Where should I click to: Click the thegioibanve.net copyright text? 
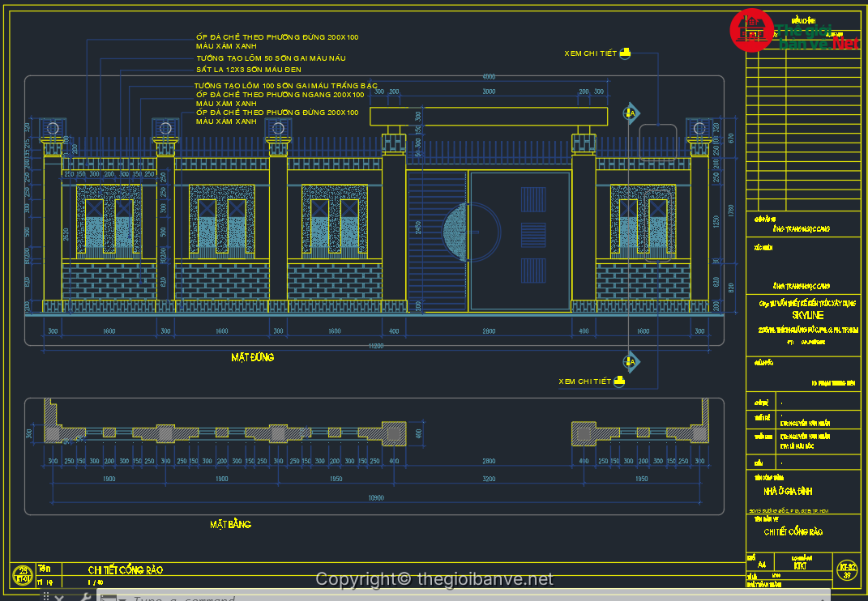point(434,579)
